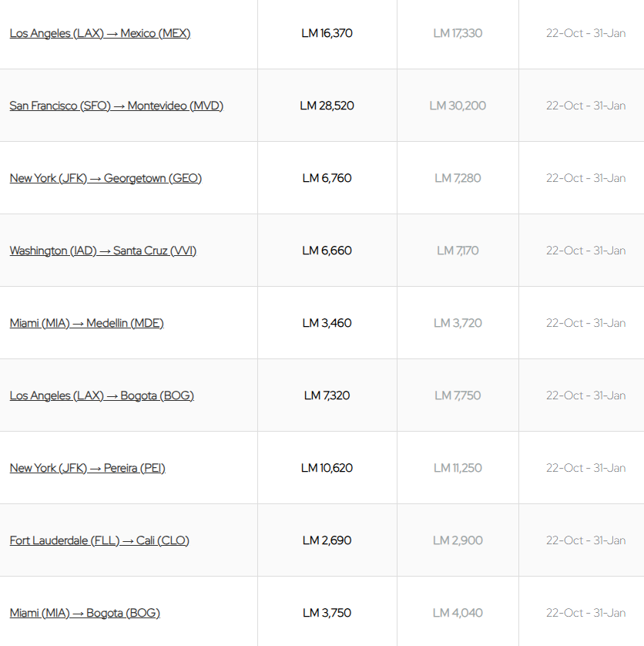This screenshot has height=646, width=644.
Task: Open New York to Pereira route link
Action: [x=87, y=468]
